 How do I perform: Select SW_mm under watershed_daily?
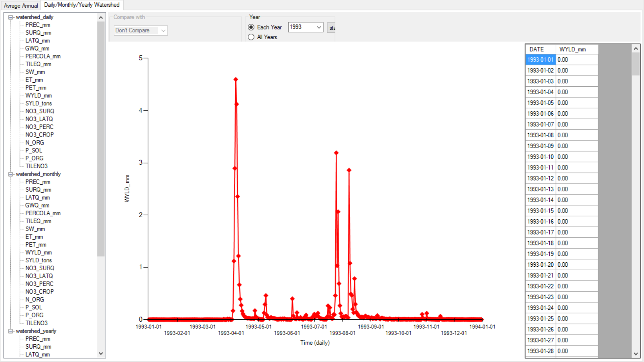35,72
